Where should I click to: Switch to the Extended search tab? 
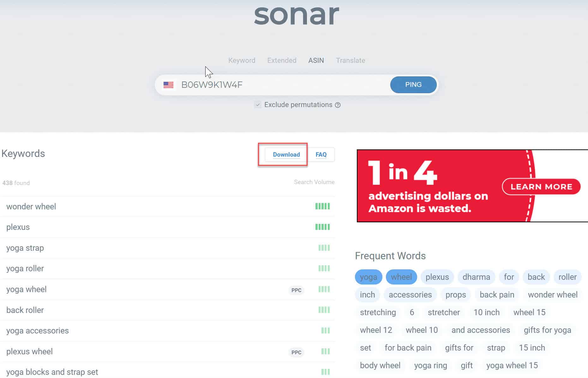282,60
